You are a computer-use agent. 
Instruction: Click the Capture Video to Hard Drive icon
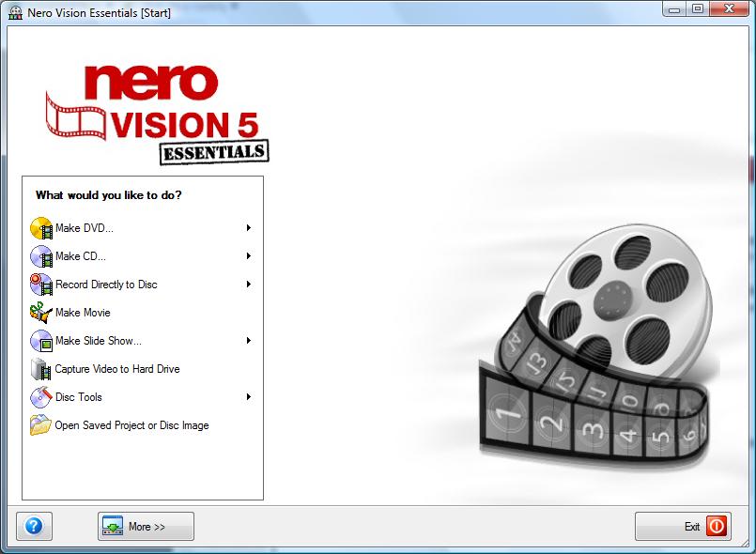41,369
